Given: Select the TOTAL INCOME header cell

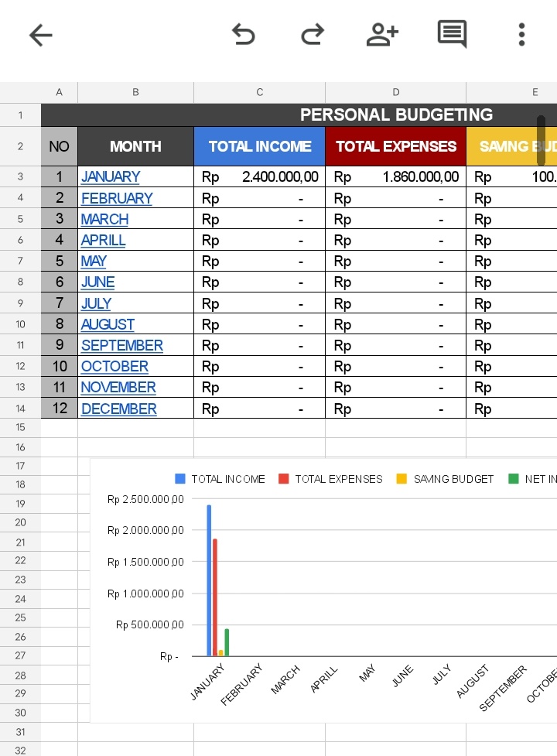Looking at the screenshot, I should point(260,146).
